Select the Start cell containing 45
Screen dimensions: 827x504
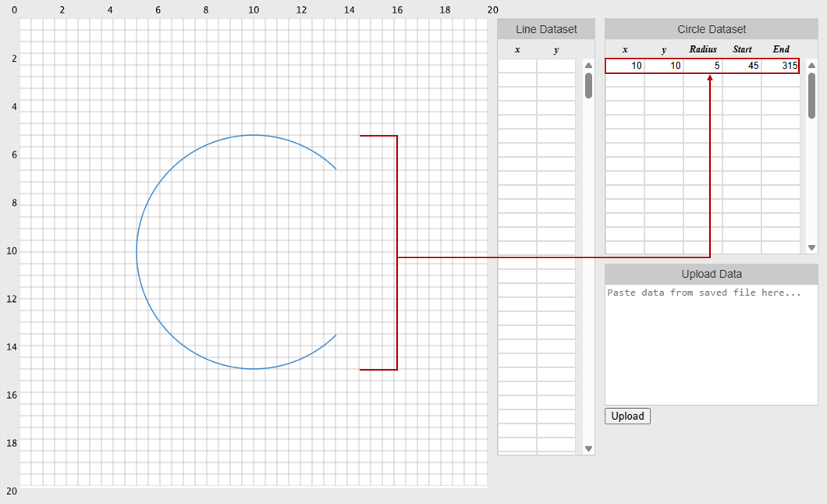coord(741,66)
